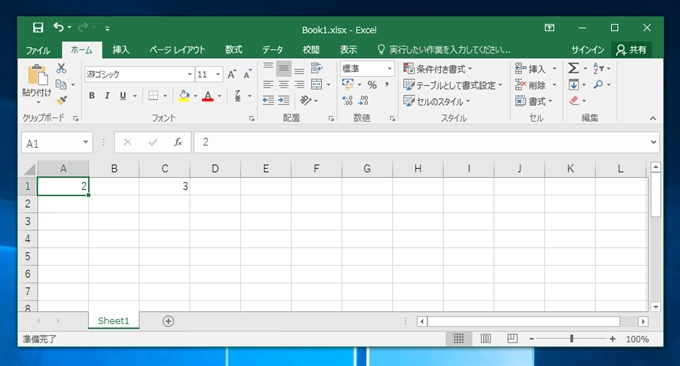Decrease the cell indent
Screen dimensions: 680x366
tap(268, 101)
